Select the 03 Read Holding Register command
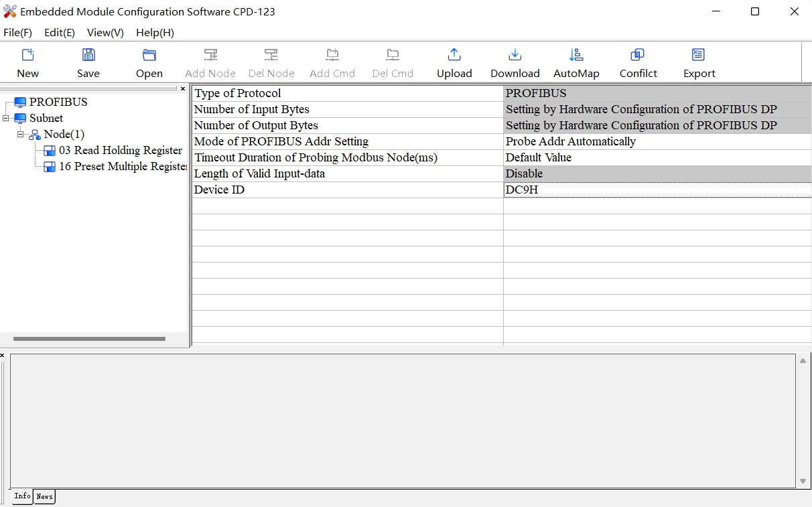 [120, 150]
